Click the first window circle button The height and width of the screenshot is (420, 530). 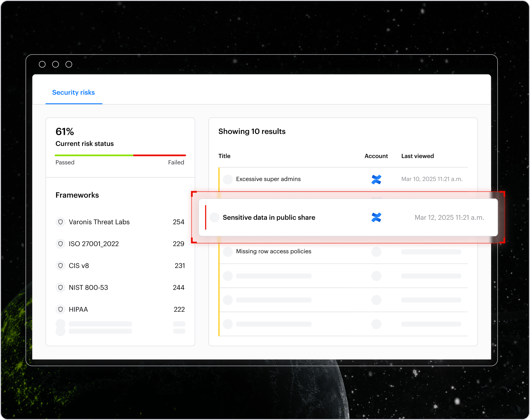42,64
